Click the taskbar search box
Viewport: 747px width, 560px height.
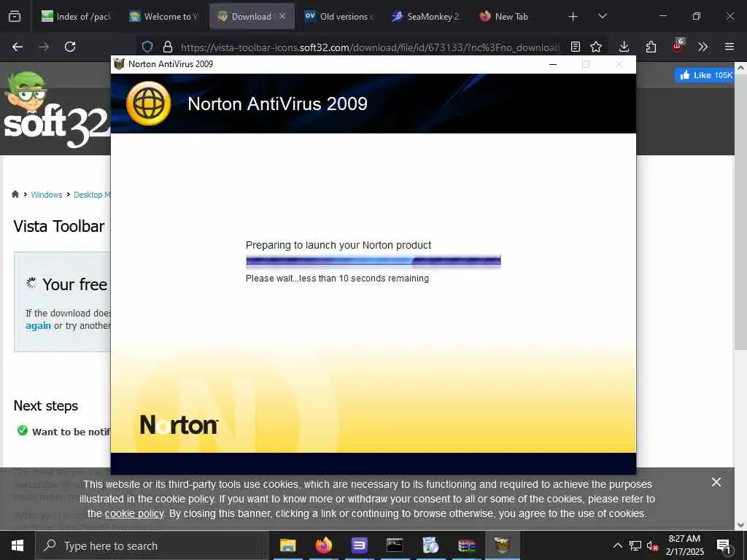point(152,545)
